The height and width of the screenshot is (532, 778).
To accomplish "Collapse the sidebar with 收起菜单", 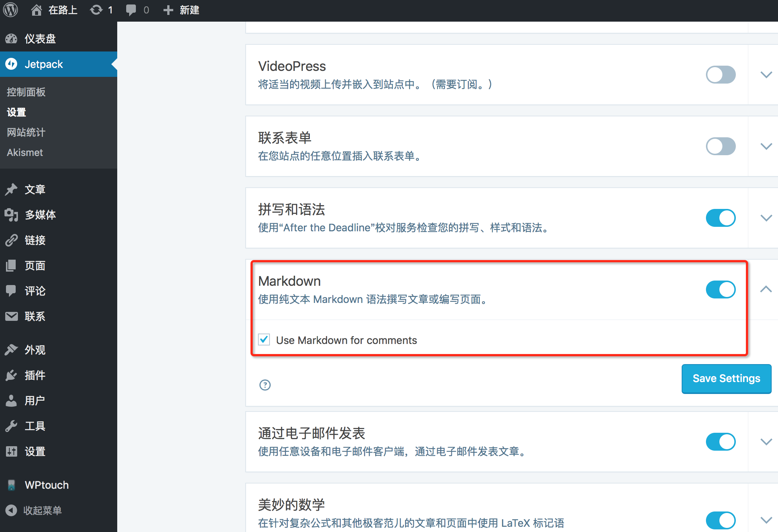I will pyautogui.click(x=42, y=510).
